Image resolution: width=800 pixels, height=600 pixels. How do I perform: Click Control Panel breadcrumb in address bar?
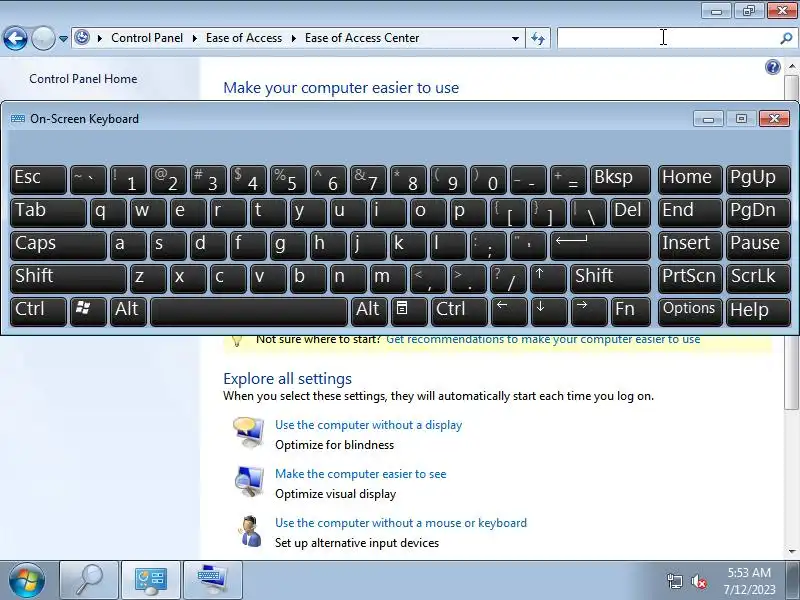[x=147, y=38]
